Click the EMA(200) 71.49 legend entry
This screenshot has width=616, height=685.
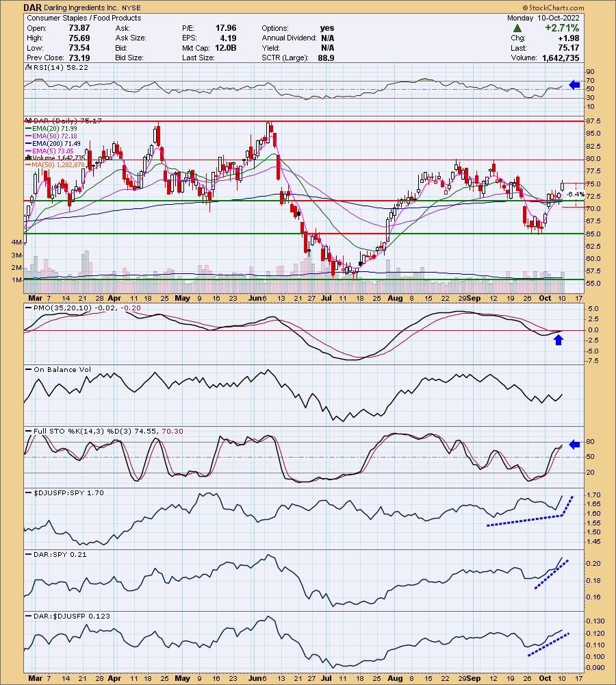pos(56,143)
